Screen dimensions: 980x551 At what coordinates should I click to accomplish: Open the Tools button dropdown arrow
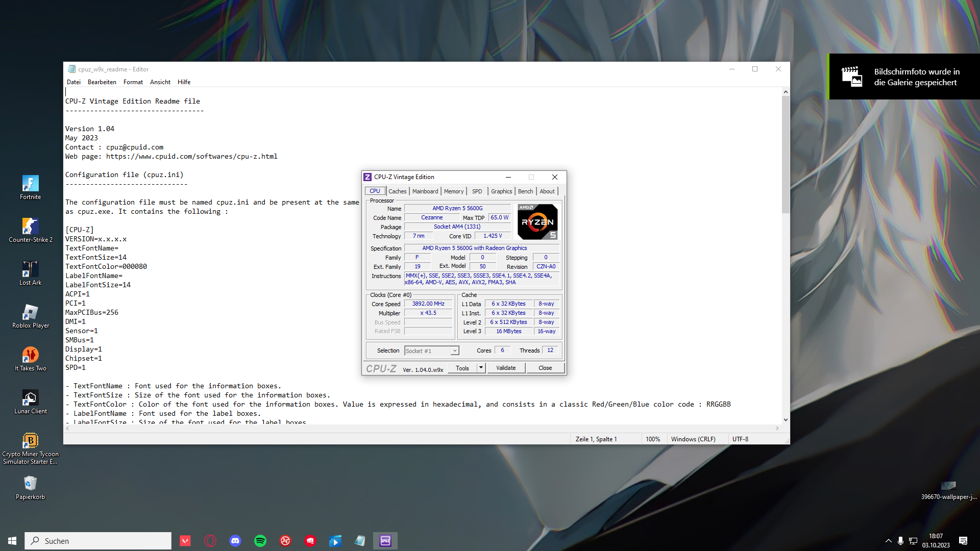coord(481,368)
